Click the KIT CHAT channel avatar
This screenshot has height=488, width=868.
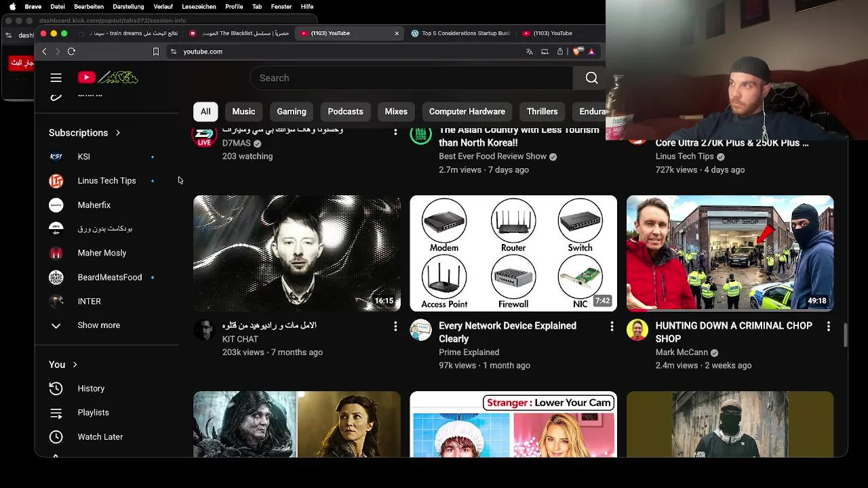click(x=204, y=329)
